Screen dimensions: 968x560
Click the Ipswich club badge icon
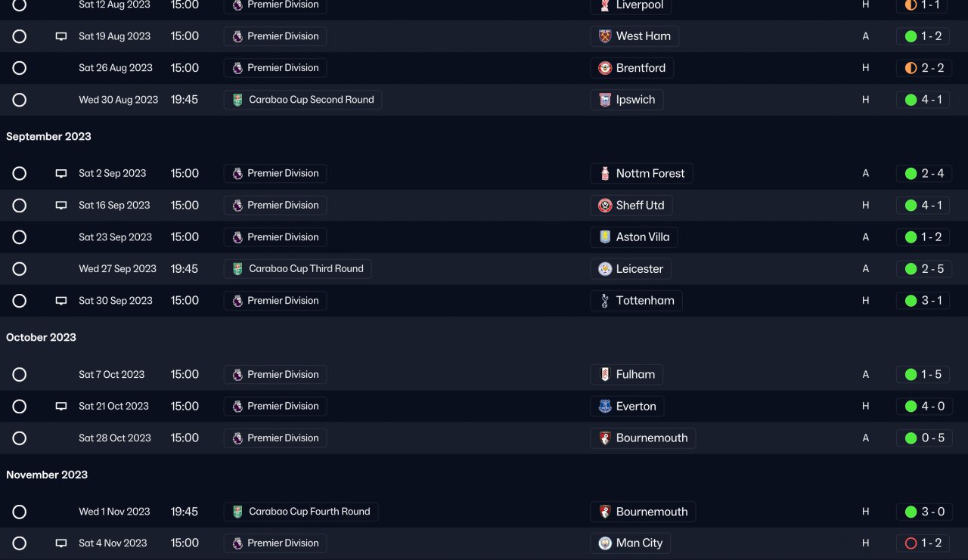point(605,100)
